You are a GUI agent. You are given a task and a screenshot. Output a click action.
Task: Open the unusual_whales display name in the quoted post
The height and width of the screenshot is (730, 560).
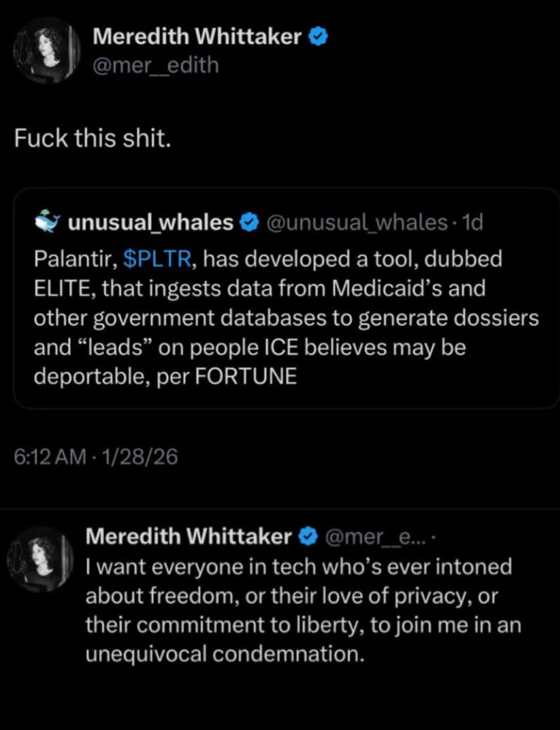(x=151, y=222)
